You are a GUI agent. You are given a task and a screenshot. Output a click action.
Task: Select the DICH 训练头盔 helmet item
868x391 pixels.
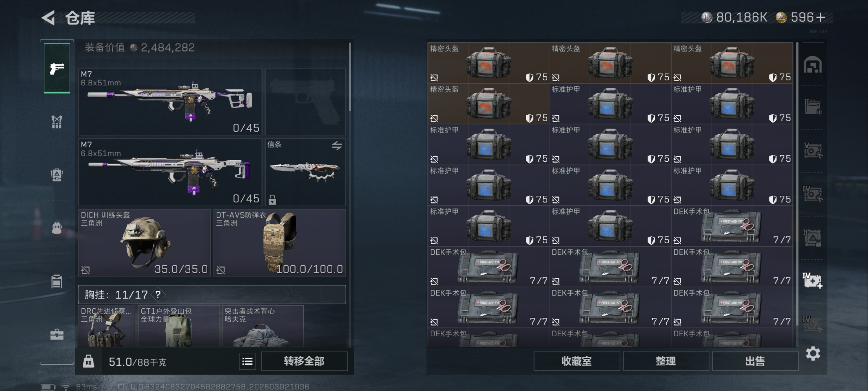point(144,243)
